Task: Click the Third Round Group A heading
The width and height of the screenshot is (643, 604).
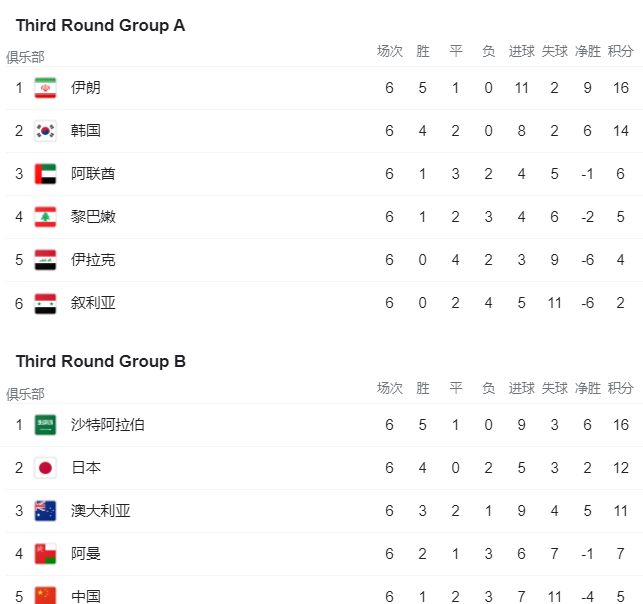Action: [100, 25]
